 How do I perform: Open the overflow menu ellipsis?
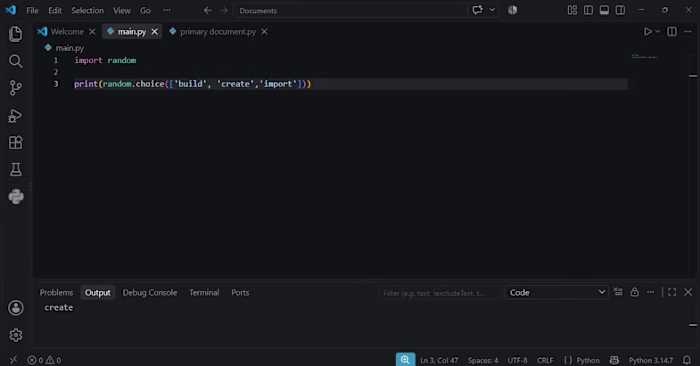167,10
